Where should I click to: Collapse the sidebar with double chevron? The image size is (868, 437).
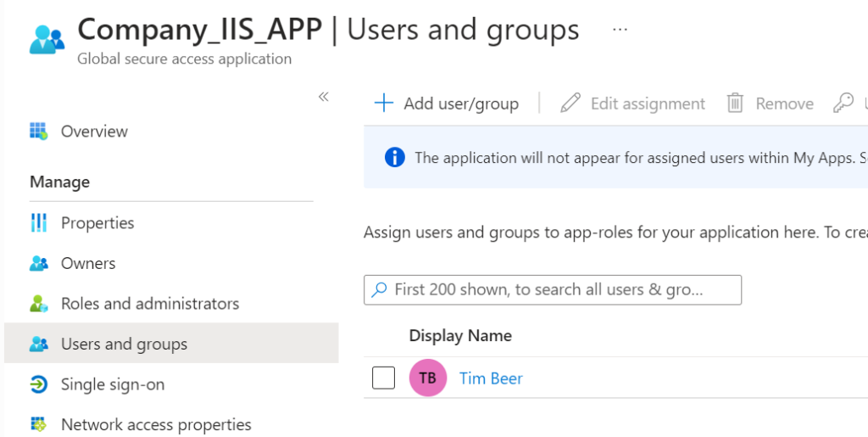[x=324, y=97]
